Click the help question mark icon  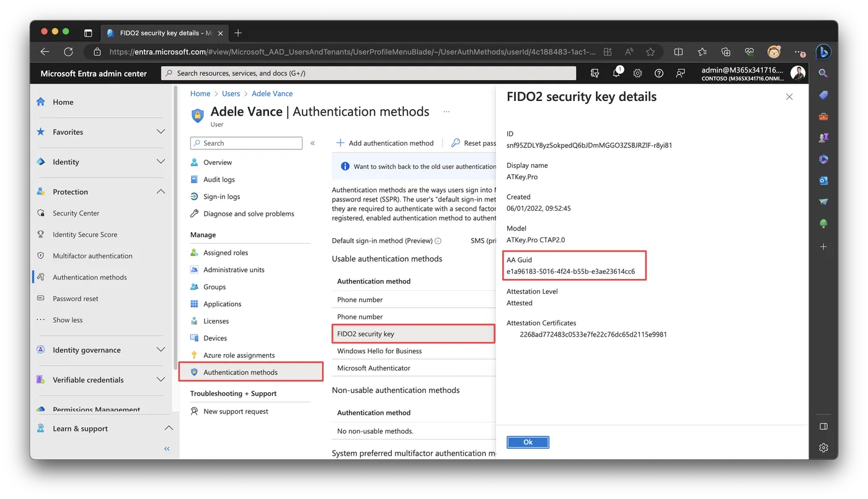point(659,73)
